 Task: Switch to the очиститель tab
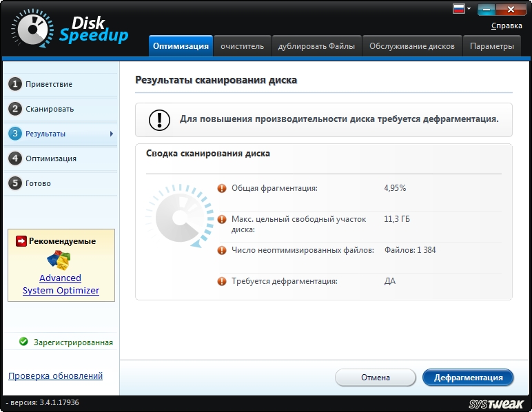(x=242, y=46)
